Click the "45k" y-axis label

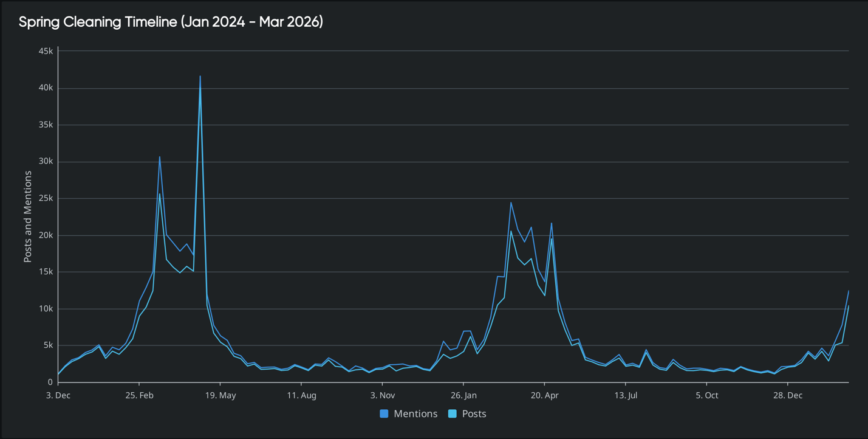coord(46,51)
